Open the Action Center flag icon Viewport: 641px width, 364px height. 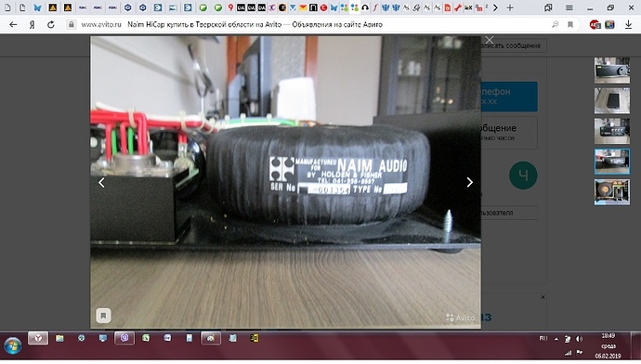580,352
